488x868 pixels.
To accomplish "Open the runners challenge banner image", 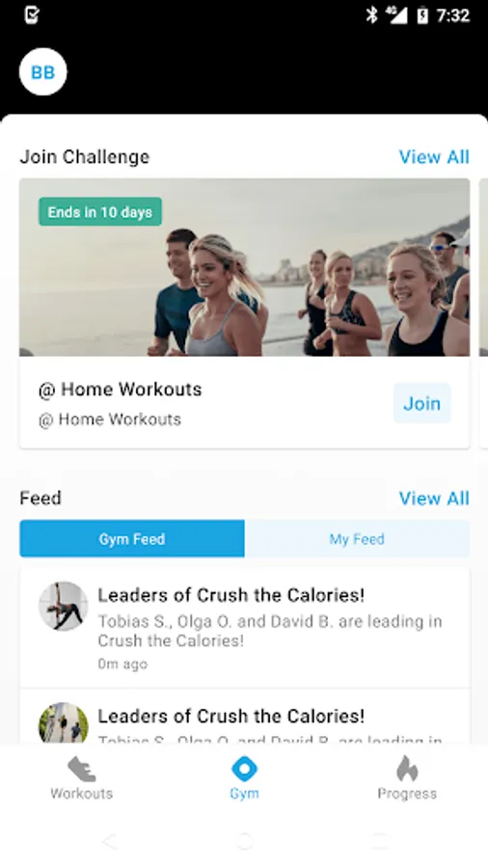I will pos(245,267).
